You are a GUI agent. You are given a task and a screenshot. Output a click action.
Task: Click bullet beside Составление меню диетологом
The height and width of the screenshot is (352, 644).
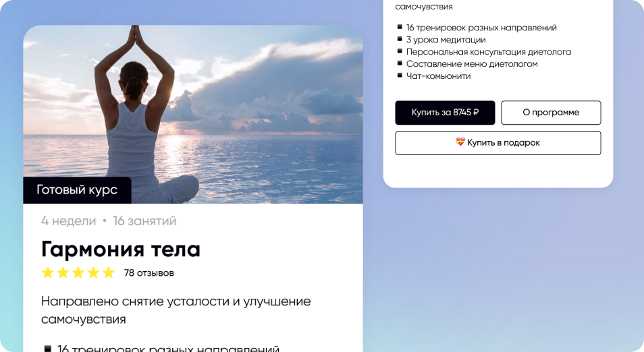pyautogui.click(x=400, y=63)
